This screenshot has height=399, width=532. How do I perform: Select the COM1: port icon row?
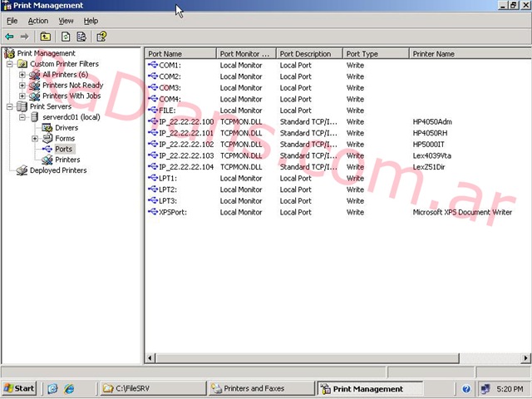[170, 65]
